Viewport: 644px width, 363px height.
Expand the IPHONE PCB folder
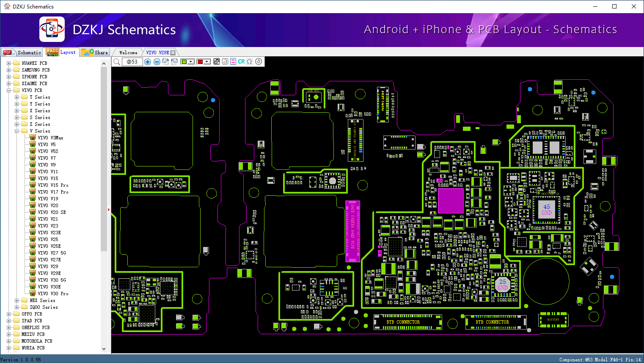[8, 77]
